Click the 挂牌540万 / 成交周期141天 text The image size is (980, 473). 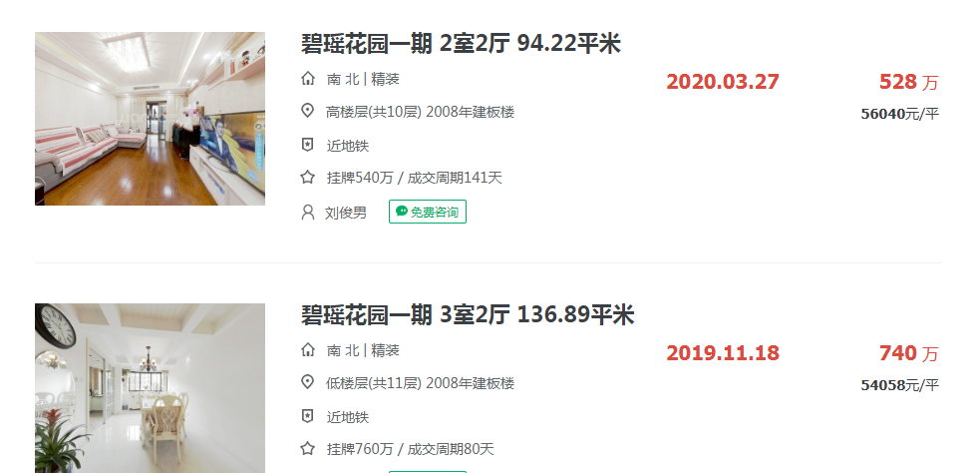[x=415, y=179]
